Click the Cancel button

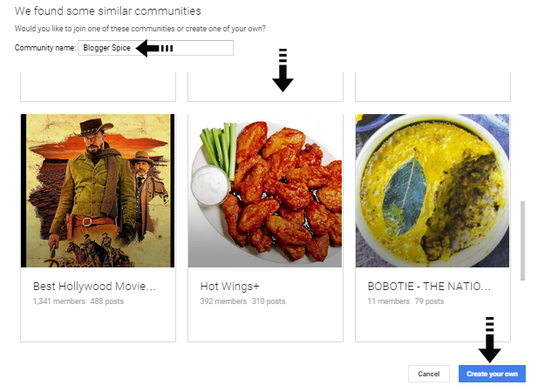click(428, 374)
